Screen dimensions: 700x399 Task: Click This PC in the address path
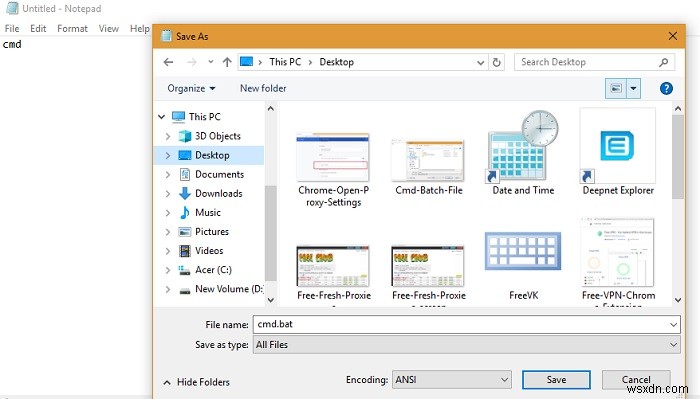click(285, 62)
